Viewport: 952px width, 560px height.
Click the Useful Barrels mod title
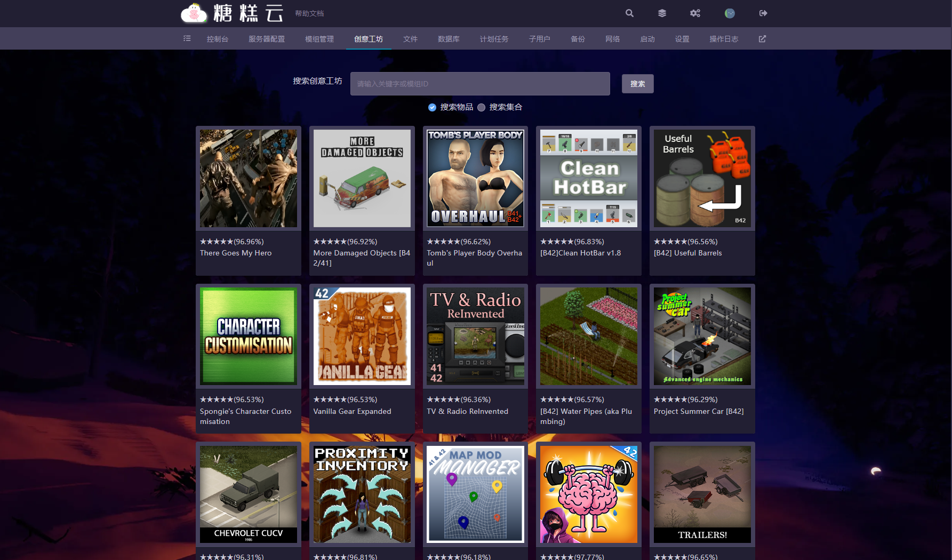click(687, 253)
